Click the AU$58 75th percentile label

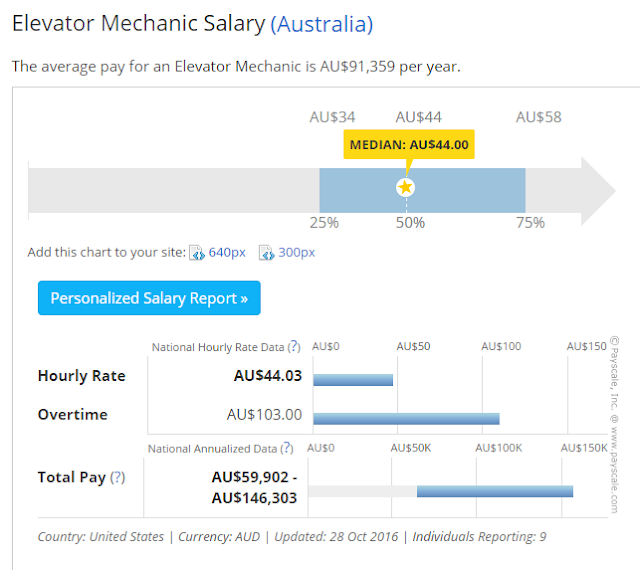click(538, 117)
